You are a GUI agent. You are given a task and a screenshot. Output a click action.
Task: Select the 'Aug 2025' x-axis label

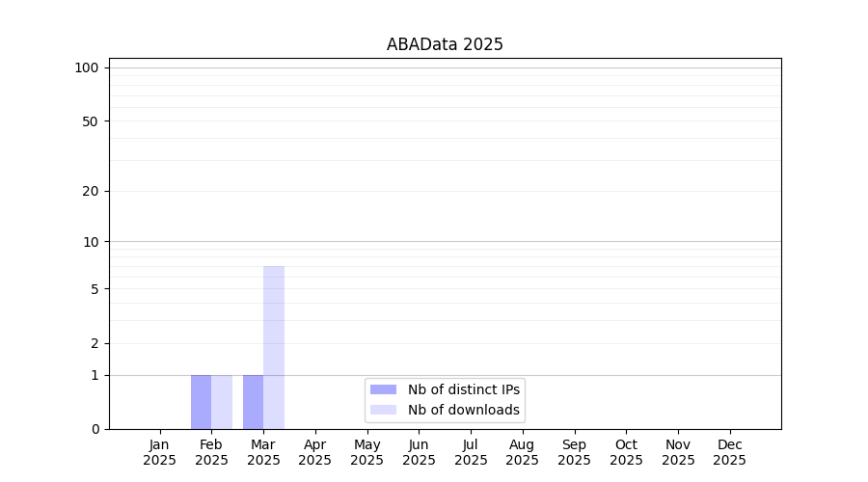(523, 452)
